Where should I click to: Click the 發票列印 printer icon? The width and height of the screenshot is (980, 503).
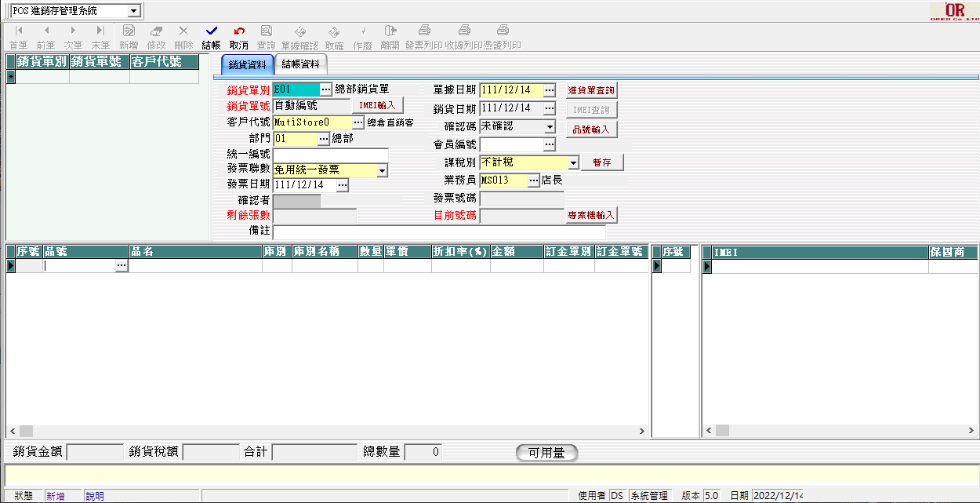pyautogui.click(x=424, y=31)
